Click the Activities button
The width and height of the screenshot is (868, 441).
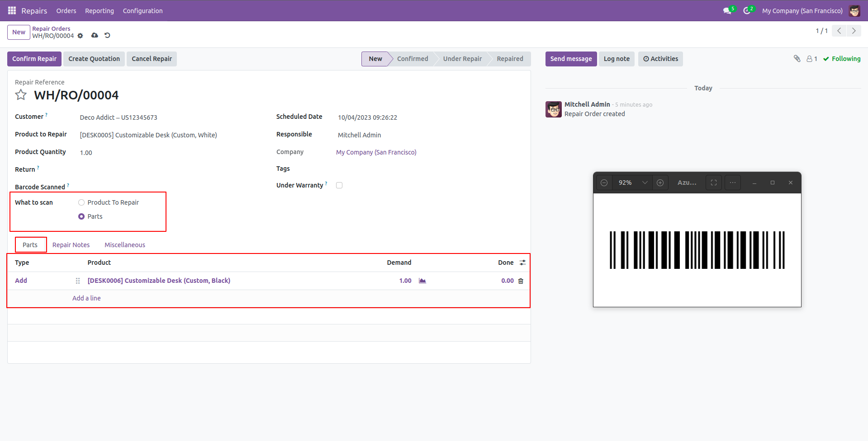click(x=660, y=59)
